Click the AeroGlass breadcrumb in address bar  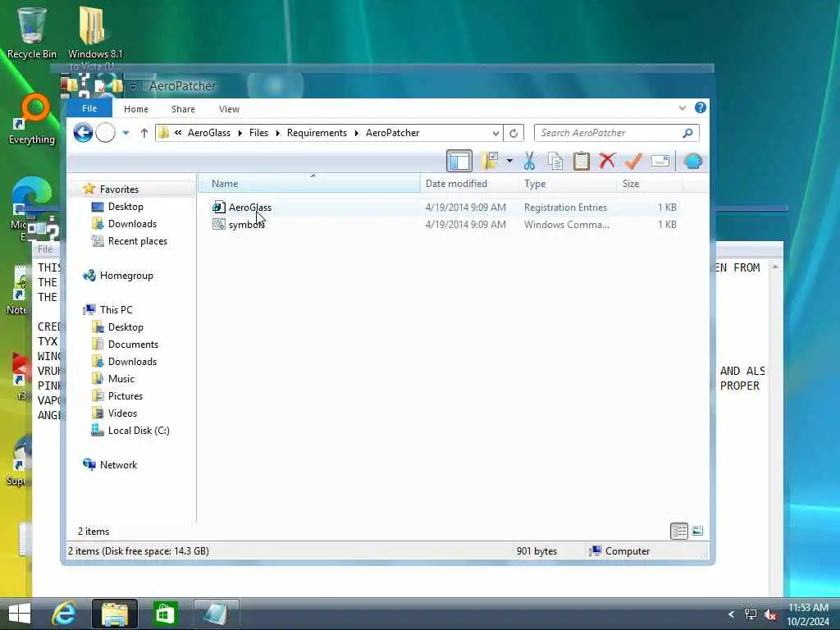tap(209, 133)
